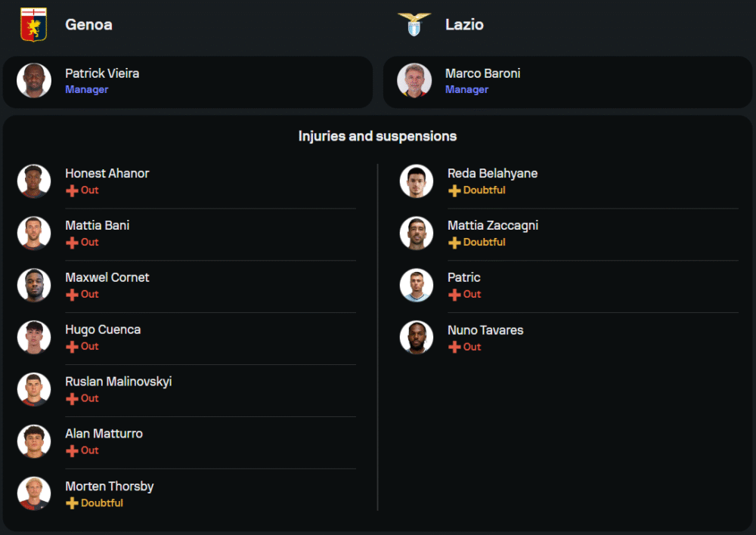Screen dimensions: 756x535
Task: Click the red injury cross under Patric
Action: pos(454,295)
